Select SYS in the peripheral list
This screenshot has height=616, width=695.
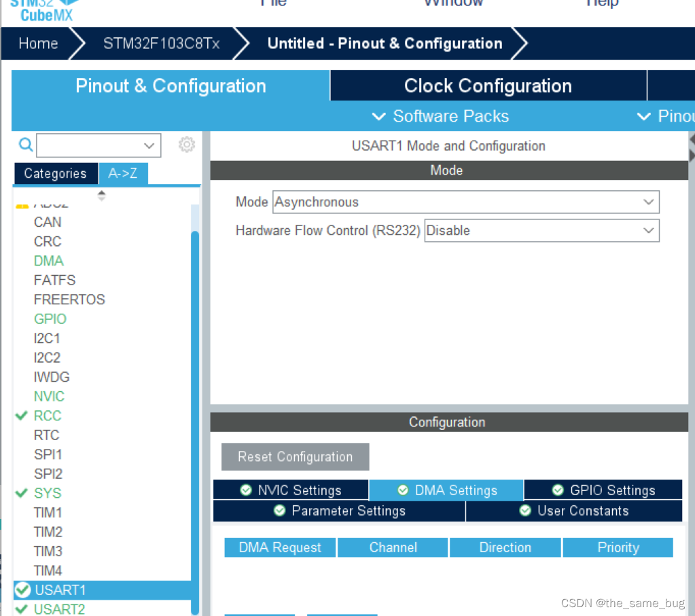coord(48,493)
